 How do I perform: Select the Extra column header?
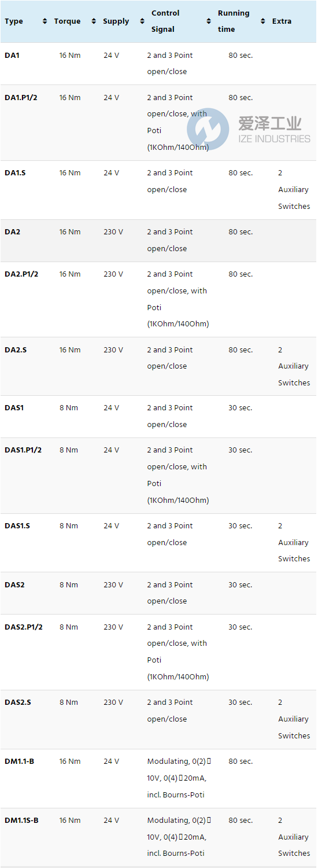tap(282, 21)
